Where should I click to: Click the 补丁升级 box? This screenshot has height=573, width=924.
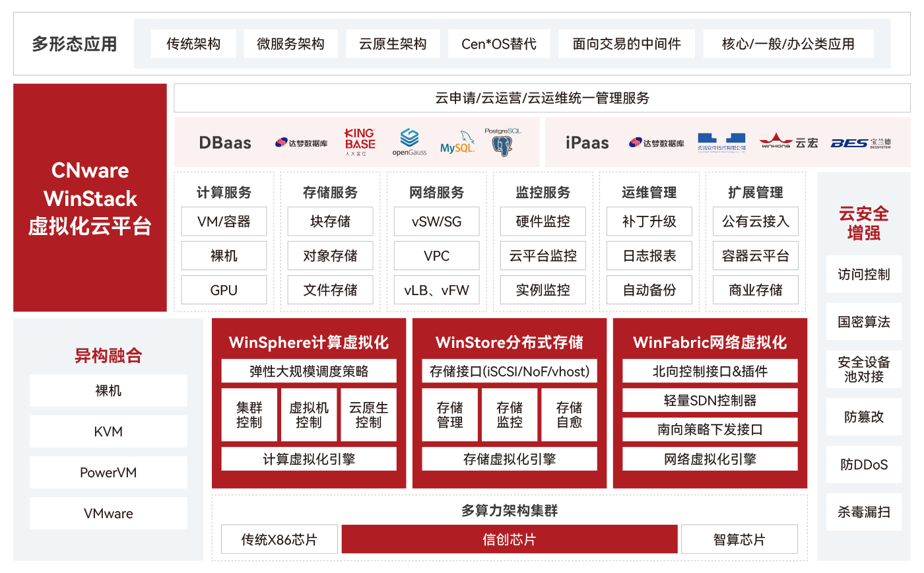click(x=649, y=221)
